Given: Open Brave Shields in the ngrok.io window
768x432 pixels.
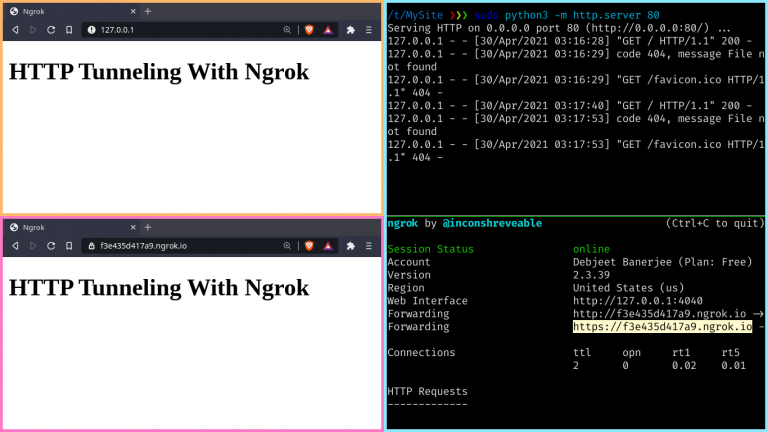Looking at the screenshot, I should (x=309, y=246).
